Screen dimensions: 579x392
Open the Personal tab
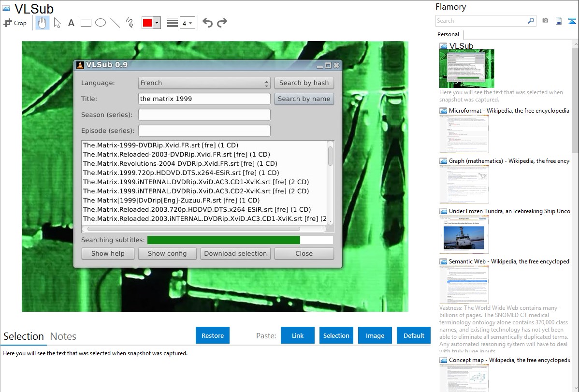(x=448, y=34)
